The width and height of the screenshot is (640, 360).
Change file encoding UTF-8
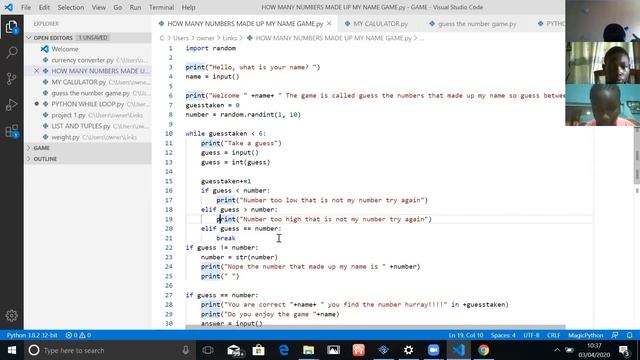click(x=531, y=335)
